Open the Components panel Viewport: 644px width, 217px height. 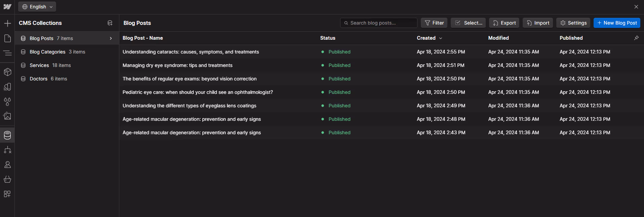(x=7, y=72)
